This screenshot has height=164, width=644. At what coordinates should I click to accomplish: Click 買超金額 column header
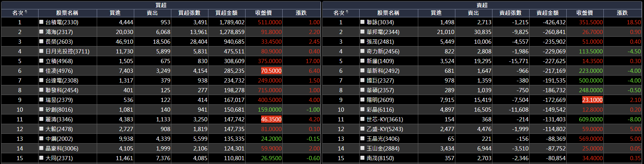(x=226, y=13)
